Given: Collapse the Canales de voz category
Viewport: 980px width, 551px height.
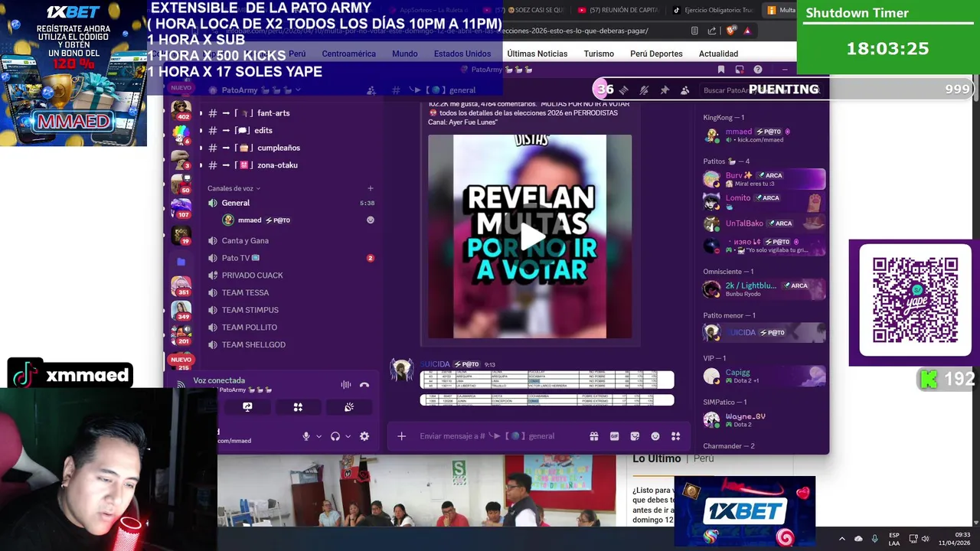Looking at the screenshot, I should pyautogui.click(x=234, y=188).
